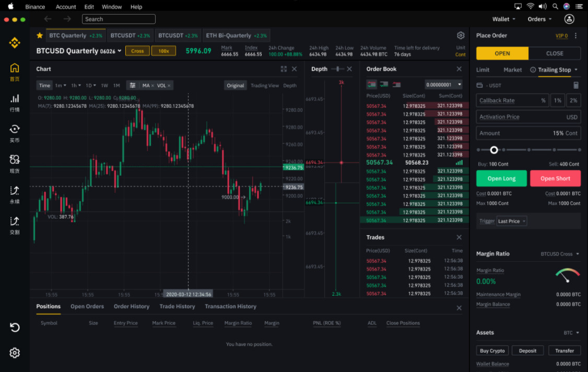Open the buy crypto sidebar icon
Image resolution: width=588 pixels, height=372 pixels.
pyautogui.click(x=15, y=129)
